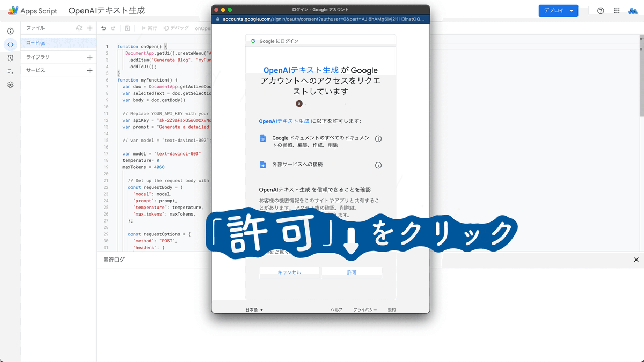The image size is (644, 362).
Task: Show info for external service permission
Action: pos(378,165)
